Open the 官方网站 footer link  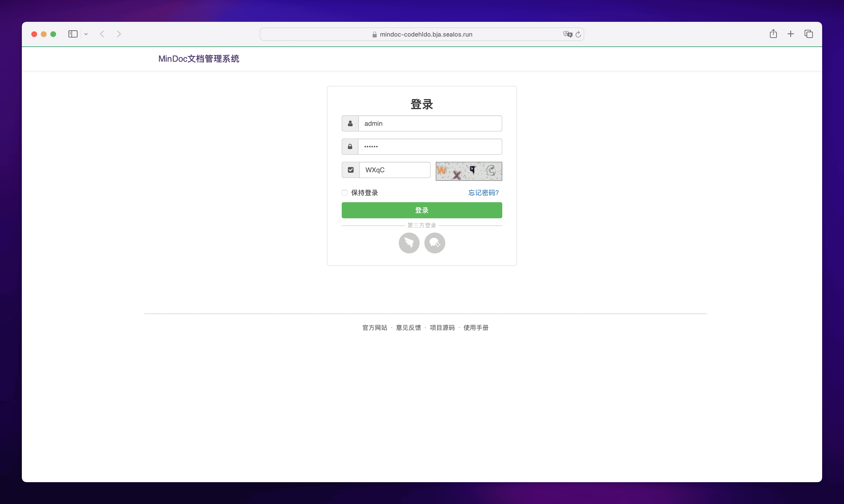[x=375, y=328]
